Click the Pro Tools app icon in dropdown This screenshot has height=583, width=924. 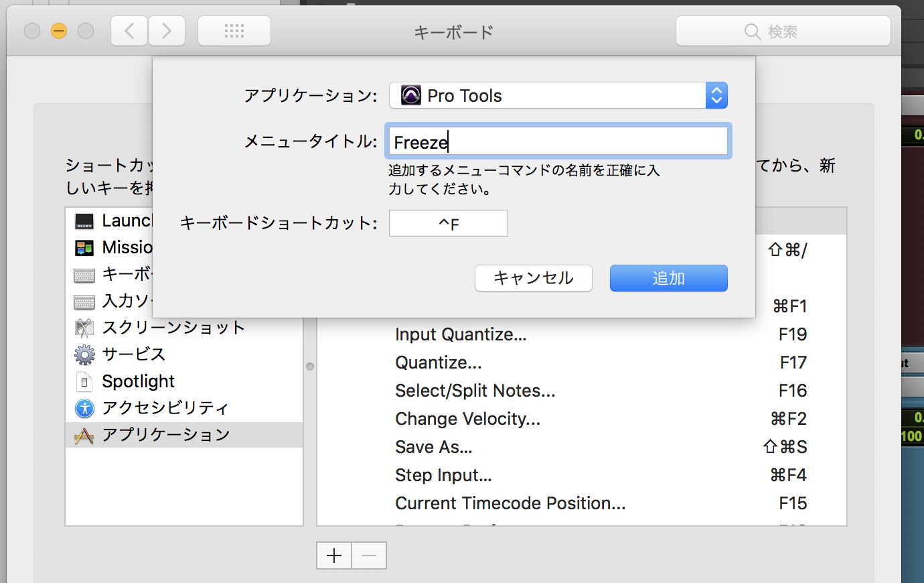pos(411,95)
